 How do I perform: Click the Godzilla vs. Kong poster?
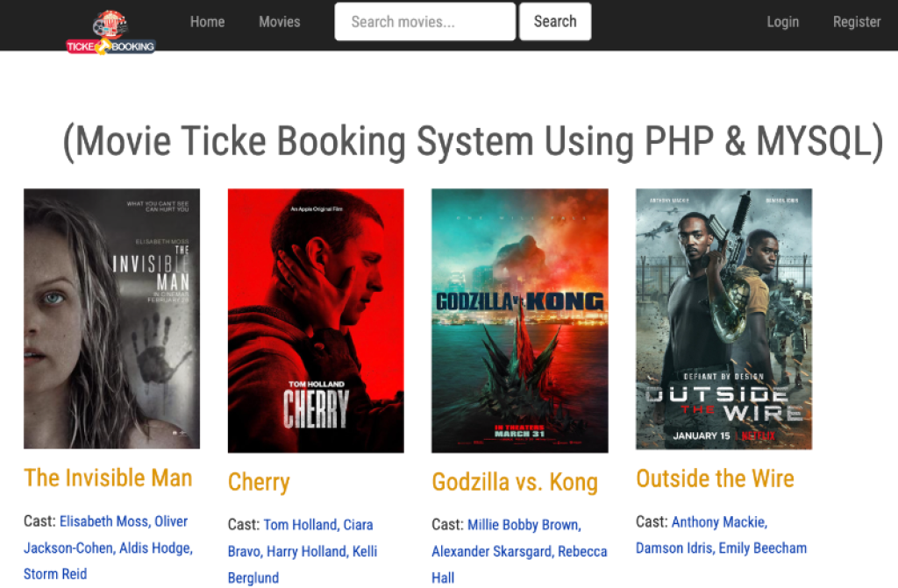[519, 319]
